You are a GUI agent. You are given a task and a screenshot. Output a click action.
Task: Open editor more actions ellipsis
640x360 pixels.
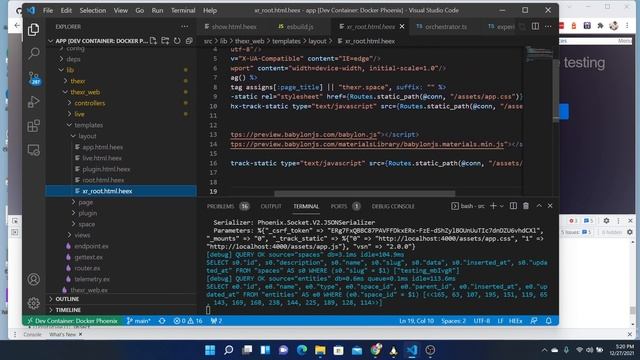click(x=548, y=27)
